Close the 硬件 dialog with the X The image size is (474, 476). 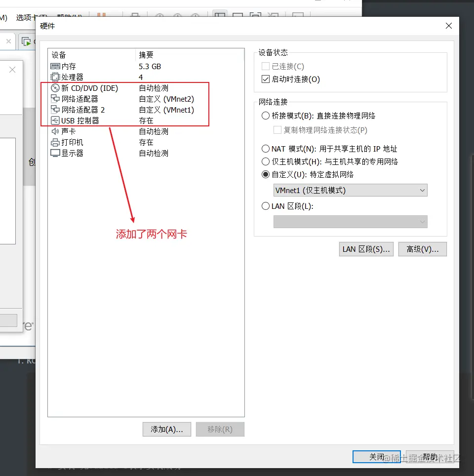click(449, 26)
